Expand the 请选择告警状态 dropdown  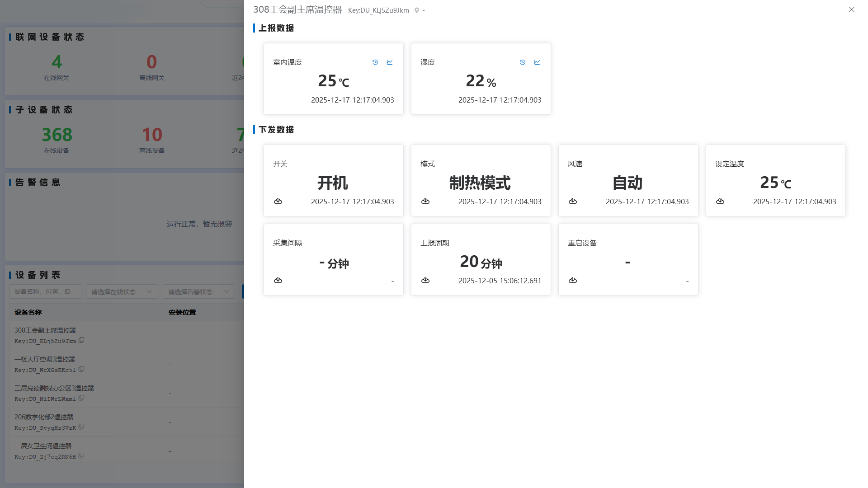[x=199, y=291]
